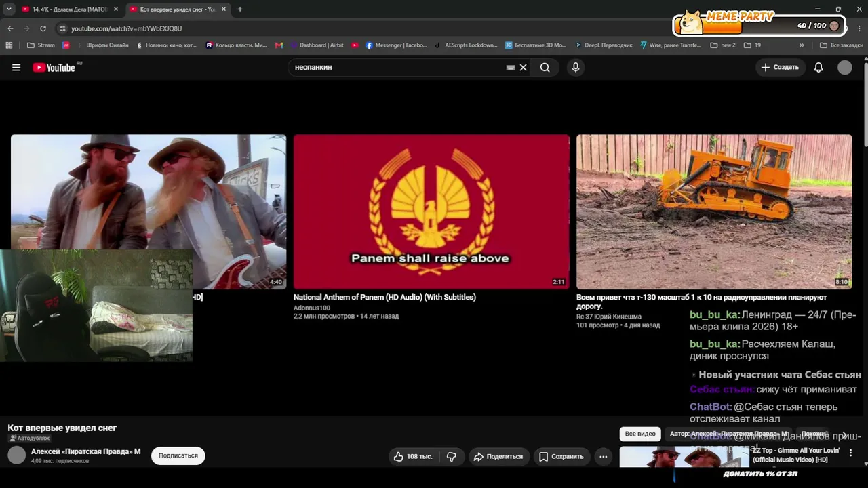Select the Все видео filter chip

click(x=640, y=434)
